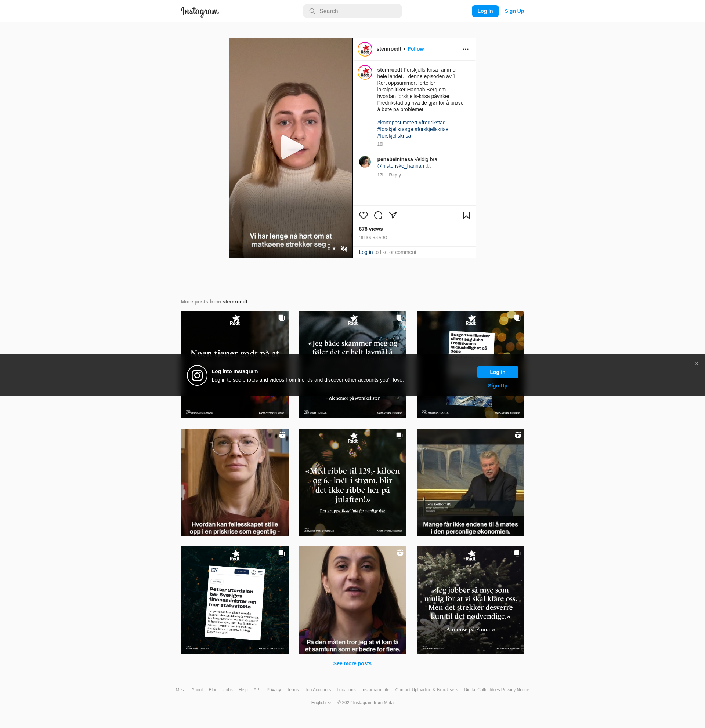Play the video with the center play button
Image resolution: width=705 pixels, height=728 pixels.
pos(292,147)
